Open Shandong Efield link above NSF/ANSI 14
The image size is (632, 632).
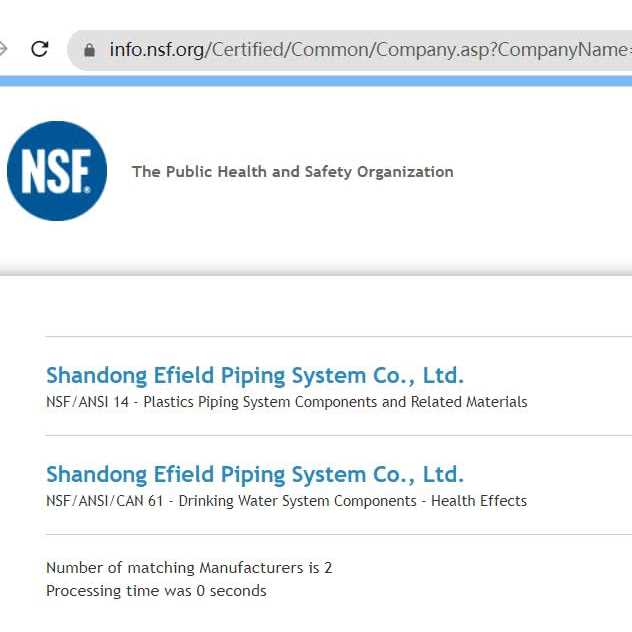(255, 376)
